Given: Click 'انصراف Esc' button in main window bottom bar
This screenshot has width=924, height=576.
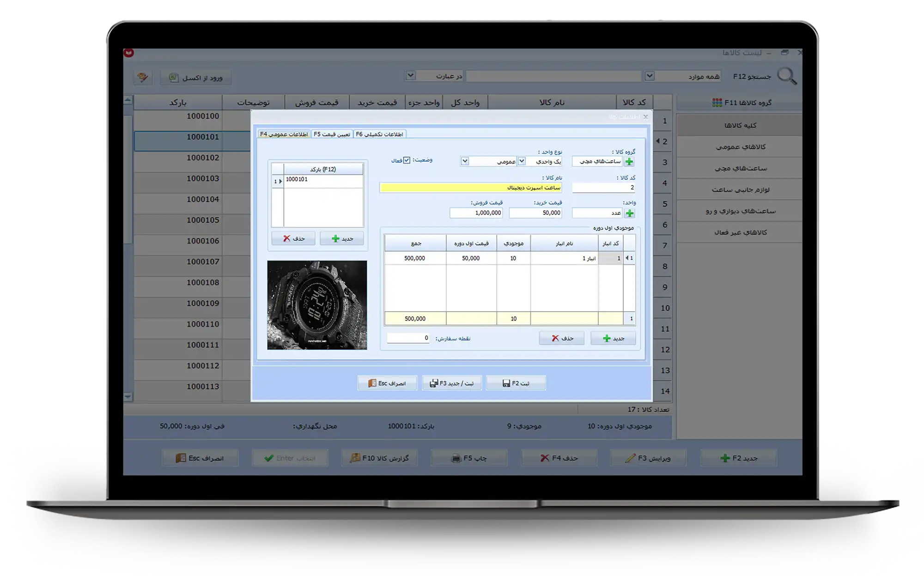Looking at the screenshot, I should [200, 458].
